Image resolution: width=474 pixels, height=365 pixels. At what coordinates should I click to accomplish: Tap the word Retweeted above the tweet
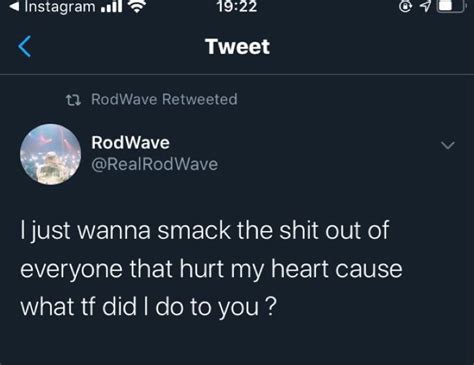[200, 99]
